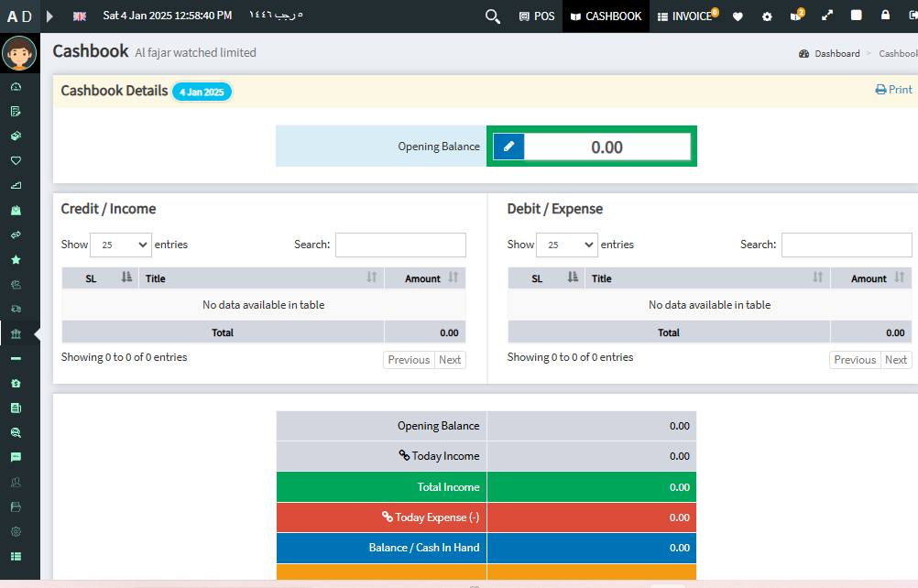Click the heart icon in top bar
The image size is (918, 588).
pos(738,16)
